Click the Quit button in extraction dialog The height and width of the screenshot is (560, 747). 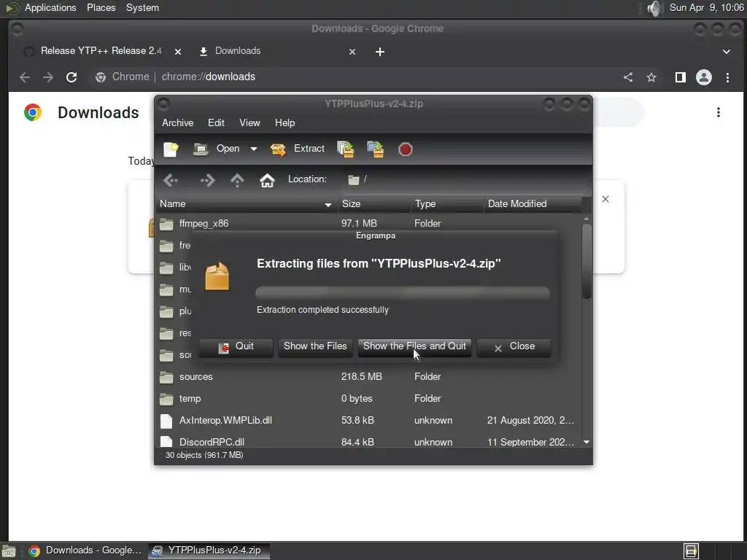point(236,347)
